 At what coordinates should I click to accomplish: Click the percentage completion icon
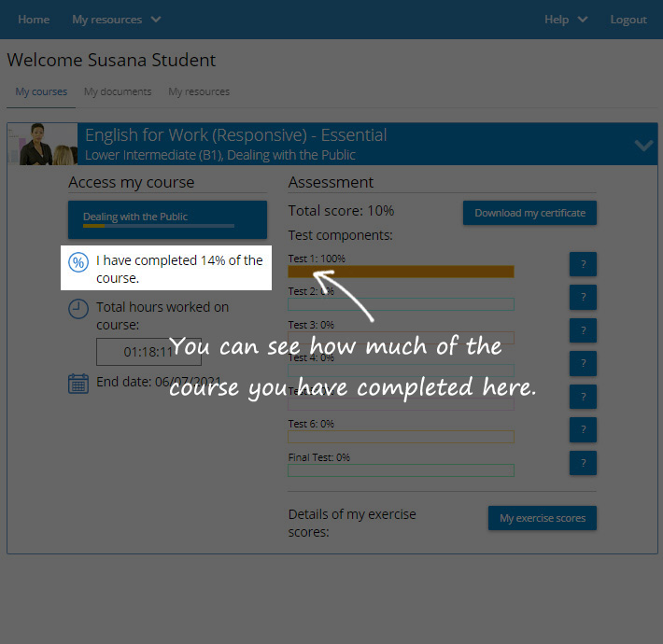coord(78,262)
